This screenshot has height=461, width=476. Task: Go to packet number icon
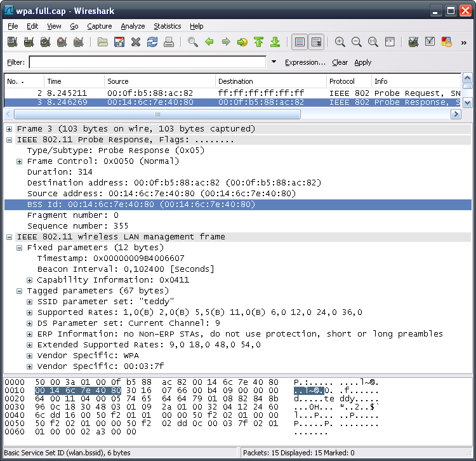tap(242, 42)
